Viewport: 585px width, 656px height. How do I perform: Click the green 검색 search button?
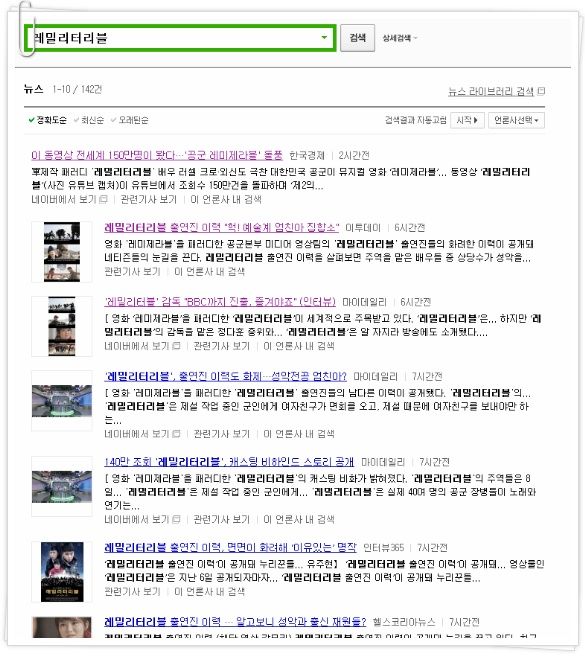tap(357, 38)
